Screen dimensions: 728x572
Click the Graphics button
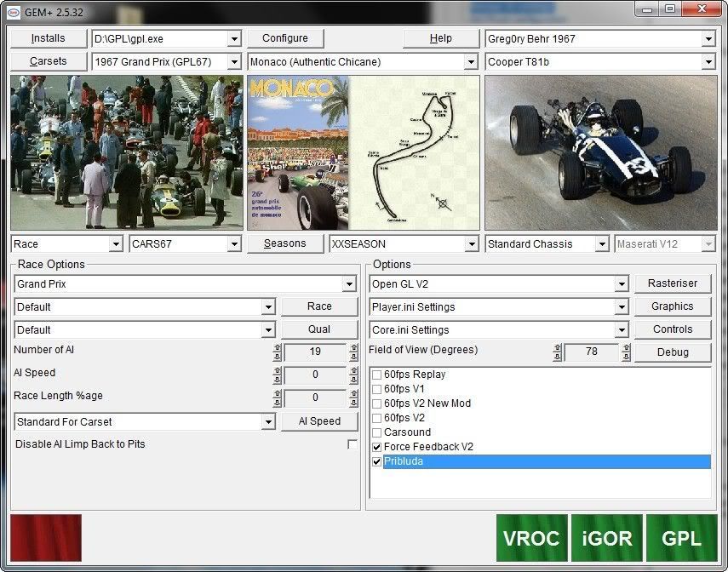673,306
